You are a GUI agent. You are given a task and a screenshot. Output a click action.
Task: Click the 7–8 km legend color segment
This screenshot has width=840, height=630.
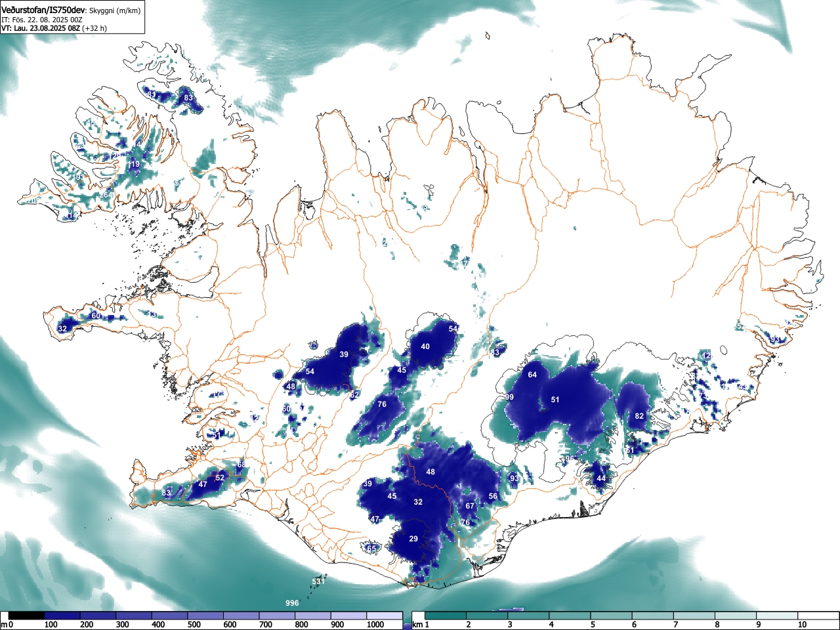pos(696,616)
